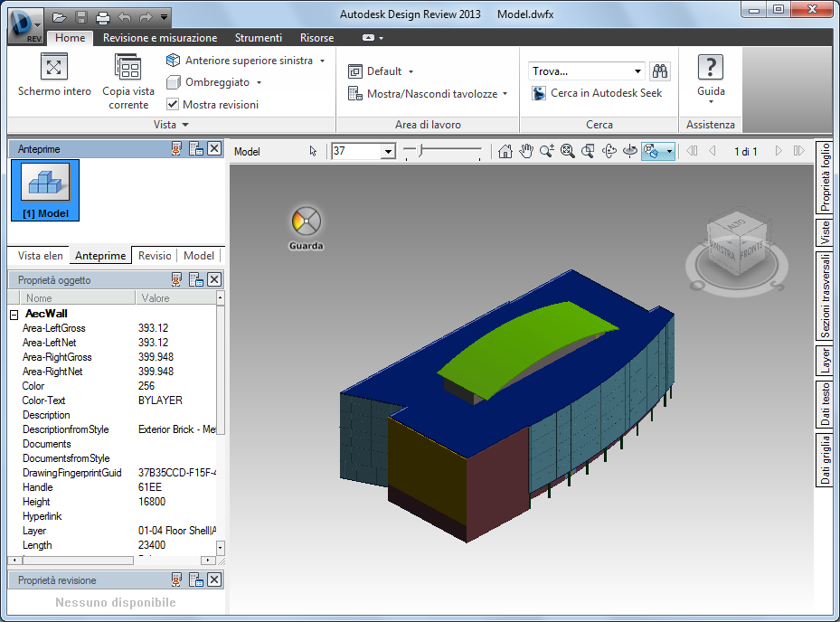Collapse the AecWall property group

(14, 315)
